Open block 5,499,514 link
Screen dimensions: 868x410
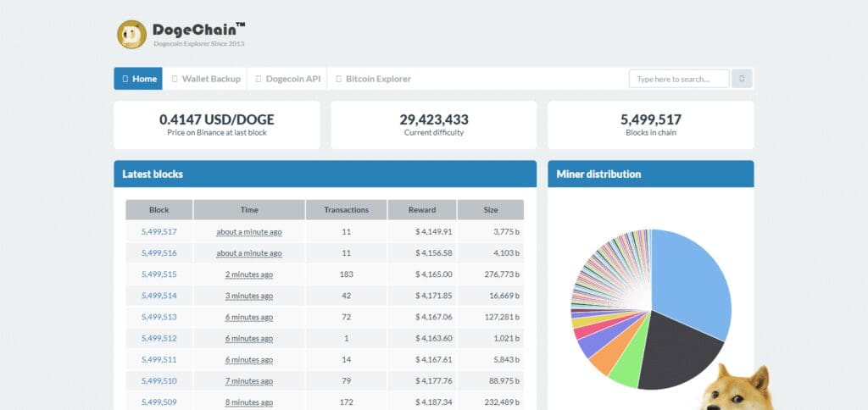coord(159,296)
